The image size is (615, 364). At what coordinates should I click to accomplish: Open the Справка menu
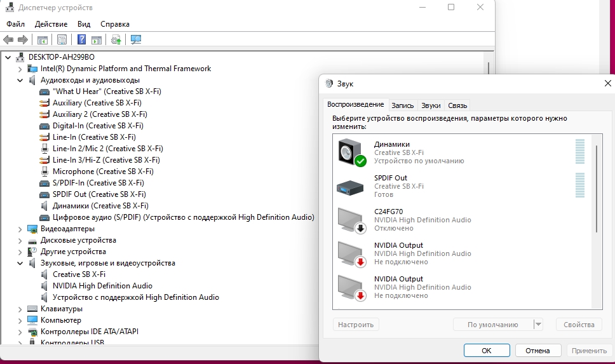tap(115, 24)
